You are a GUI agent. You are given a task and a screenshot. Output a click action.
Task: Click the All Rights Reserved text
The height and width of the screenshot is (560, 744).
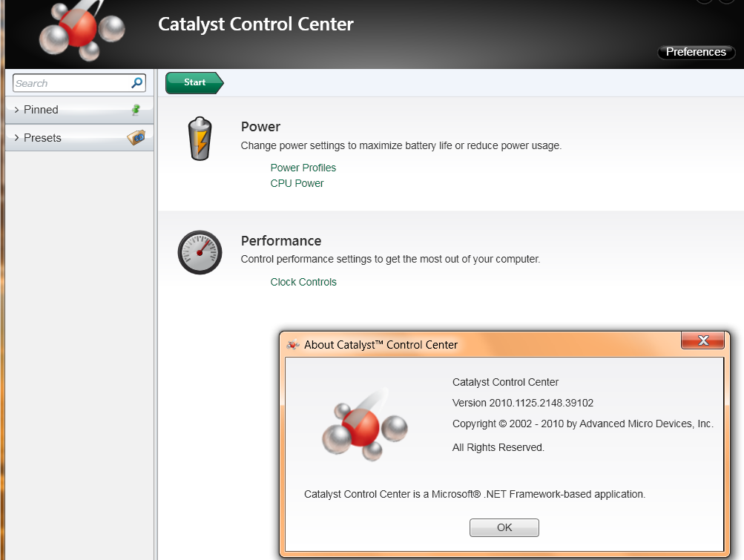(498, 447)
